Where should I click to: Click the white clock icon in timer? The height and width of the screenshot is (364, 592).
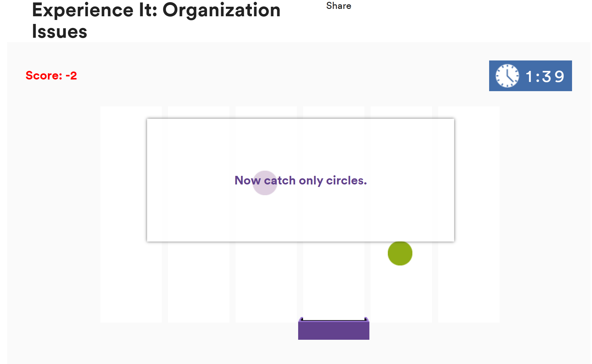[507, 76]
